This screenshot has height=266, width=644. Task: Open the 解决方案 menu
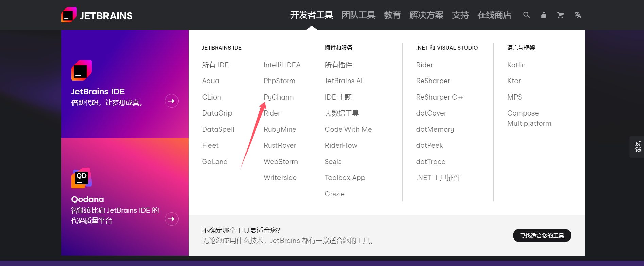[426, 15]
